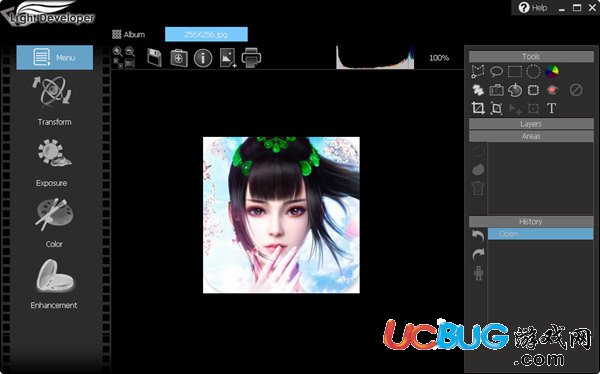This screenshot has width=600, height=374.
Task: Select the Open entry in History
Action: (x=541, y=234)
